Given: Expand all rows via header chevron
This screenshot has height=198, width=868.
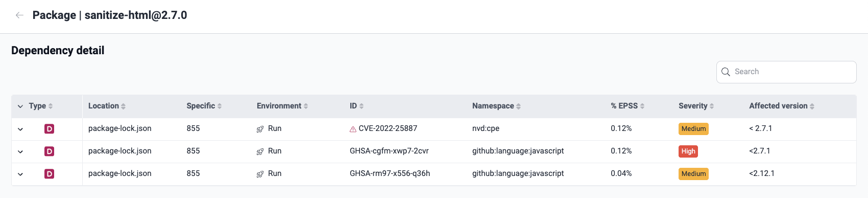Looking at the screenshot, I should point(20,106).
